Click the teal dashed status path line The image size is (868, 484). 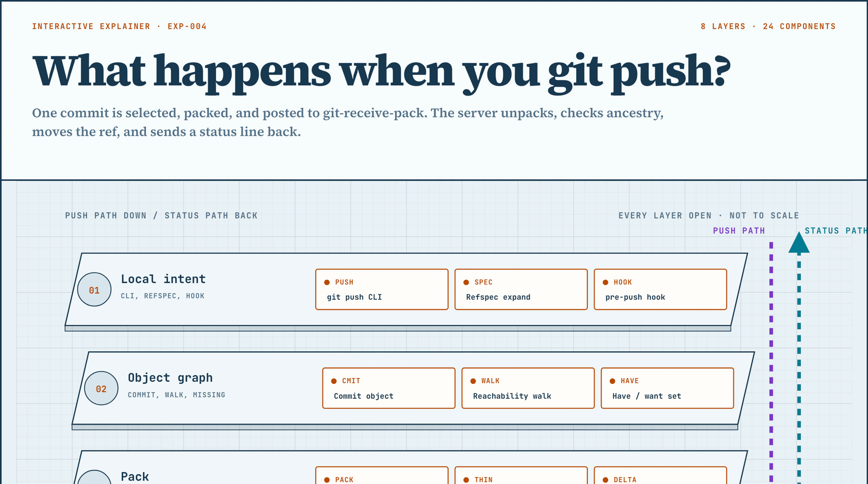pyautogui.click(x=799, y=369)
